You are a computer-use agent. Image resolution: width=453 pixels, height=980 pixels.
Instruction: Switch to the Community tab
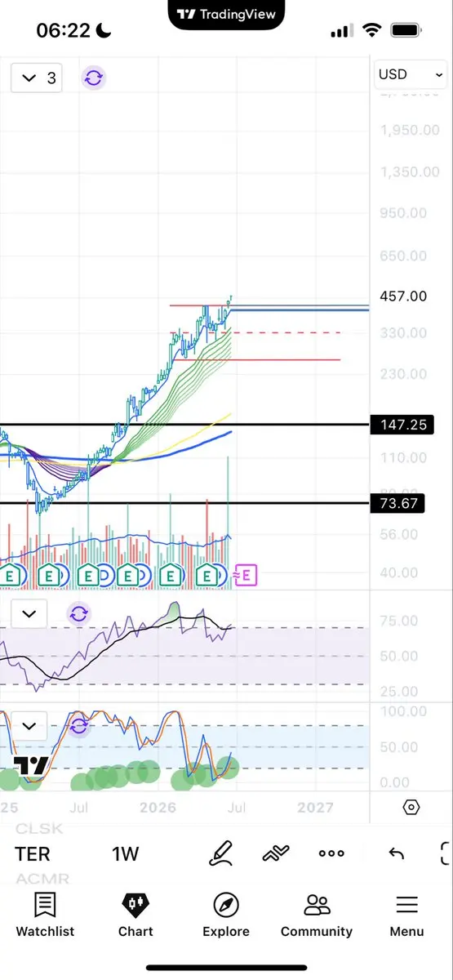tap(317, 914)
